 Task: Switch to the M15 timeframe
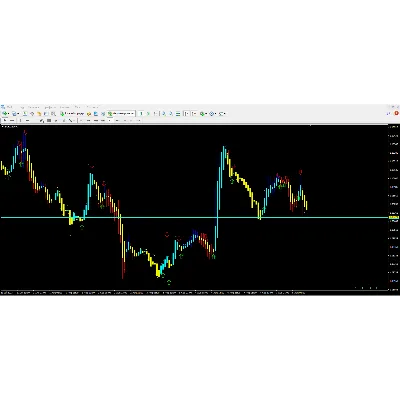(x=96, y=120)
